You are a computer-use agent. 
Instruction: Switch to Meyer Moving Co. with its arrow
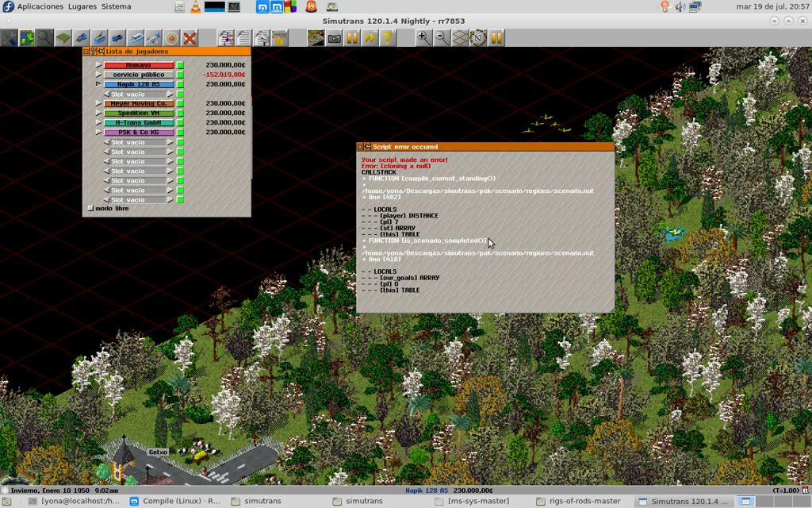tap(98, 104)
